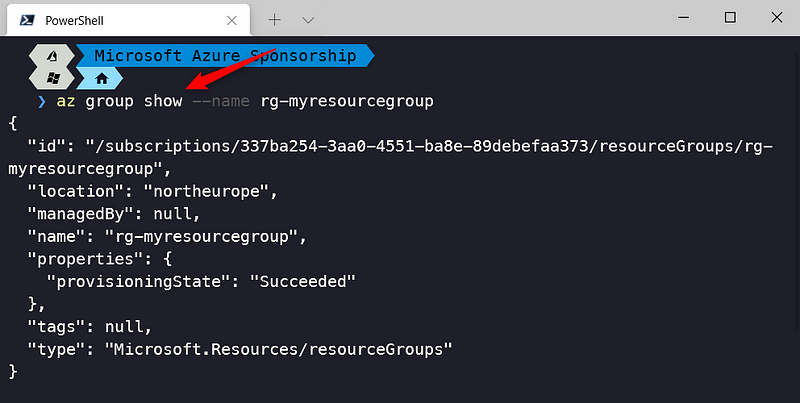Click the home folder icon in prompt

(101, 78)
